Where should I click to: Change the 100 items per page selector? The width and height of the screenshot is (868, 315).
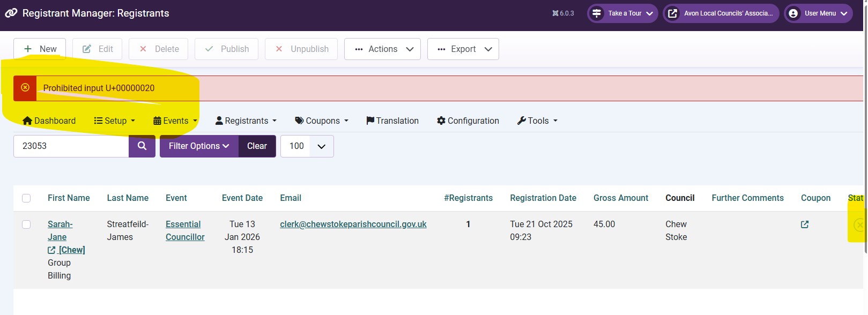tap(307, 146)
